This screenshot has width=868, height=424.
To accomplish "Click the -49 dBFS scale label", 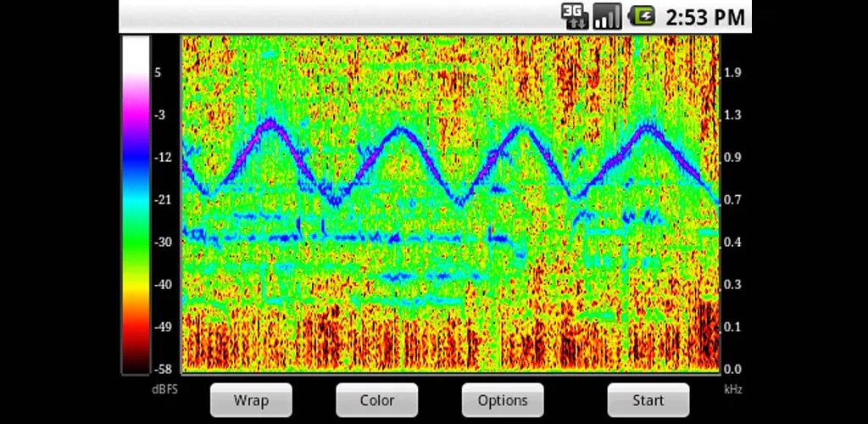I will click(x=162, y=326).
